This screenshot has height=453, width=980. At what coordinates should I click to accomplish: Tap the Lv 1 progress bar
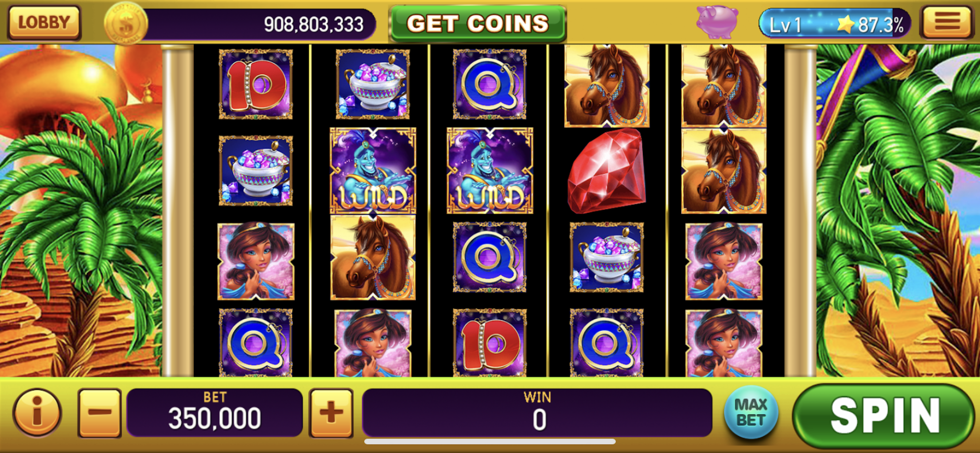point(835,24)
